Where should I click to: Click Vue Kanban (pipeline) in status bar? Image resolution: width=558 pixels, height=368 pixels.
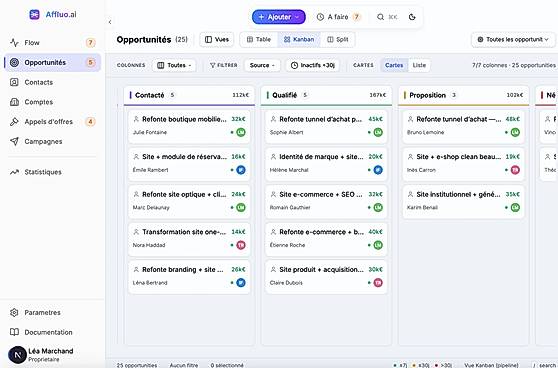pos(491,365)
